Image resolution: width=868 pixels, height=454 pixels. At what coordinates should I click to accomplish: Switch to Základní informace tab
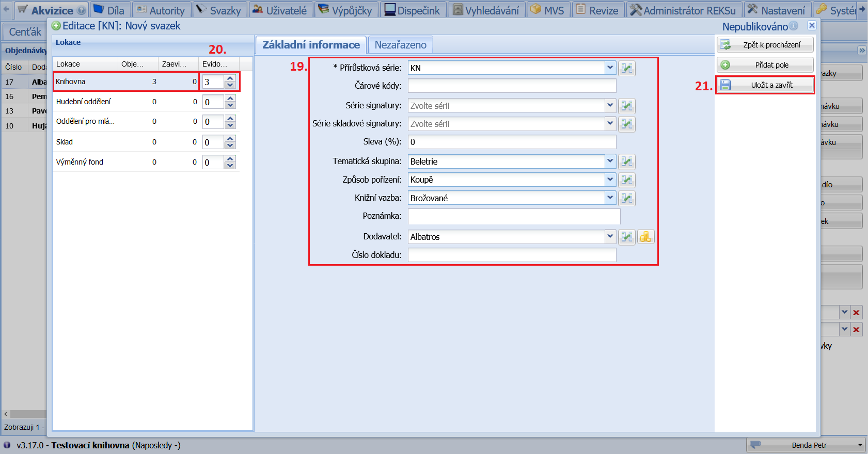tap(311, 45)
